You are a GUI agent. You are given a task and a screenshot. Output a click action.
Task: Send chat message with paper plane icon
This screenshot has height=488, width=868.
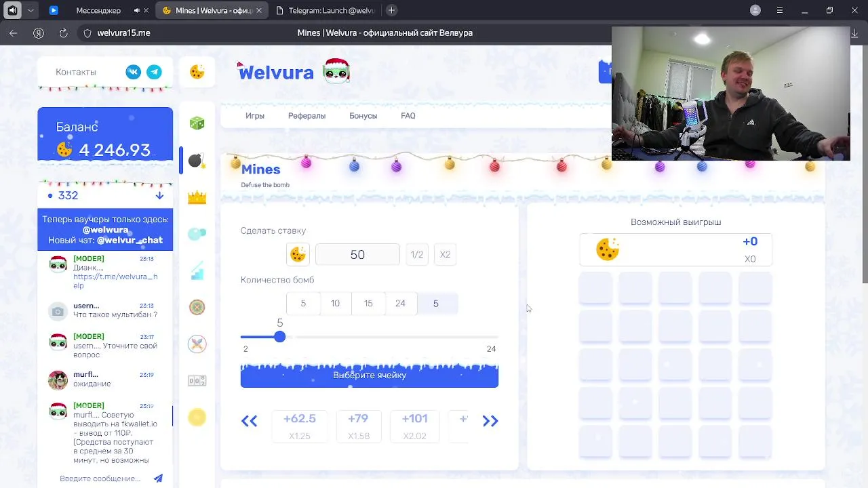coord(158,479)
